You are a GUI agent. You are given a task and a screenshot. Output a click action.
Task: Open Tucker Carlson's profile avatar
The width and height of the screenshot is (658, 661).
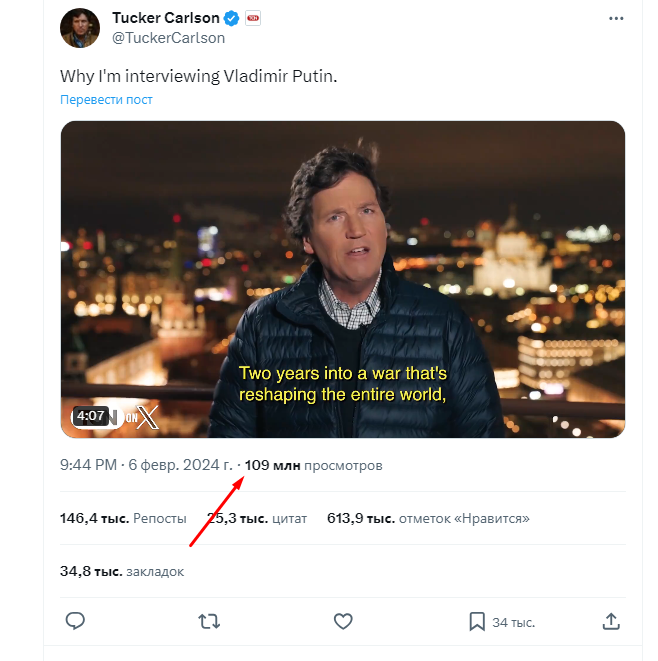pyautogui.click(x=80, y=28)
